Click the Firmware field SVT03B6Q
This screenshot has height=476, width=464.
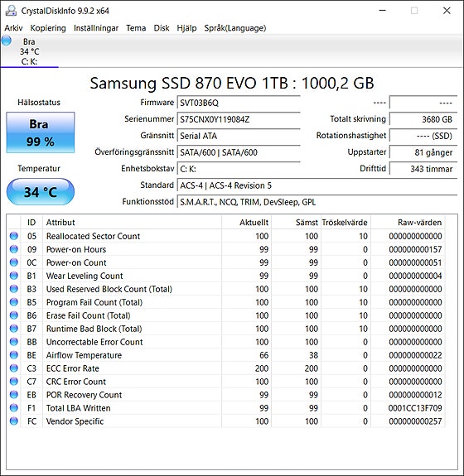[239, 103]
